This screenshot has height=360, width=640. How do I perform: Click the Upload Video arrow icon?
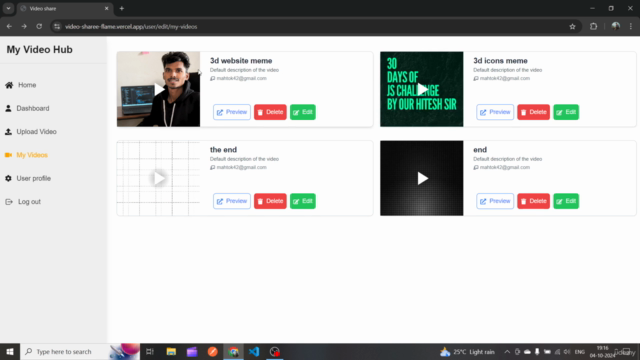8,131
